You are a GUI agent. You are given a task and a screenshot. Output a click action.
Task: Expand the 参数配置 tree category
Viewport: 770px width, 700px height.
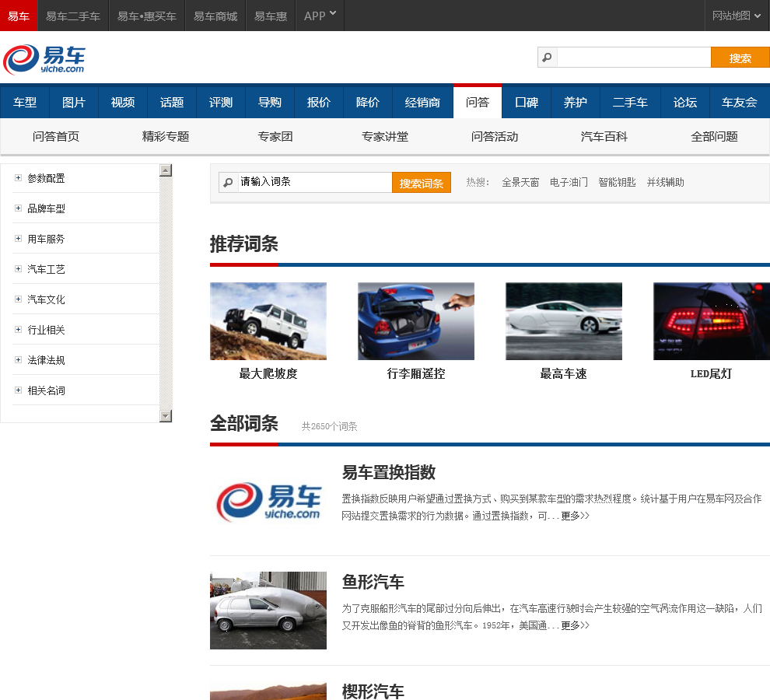point(18,178)
